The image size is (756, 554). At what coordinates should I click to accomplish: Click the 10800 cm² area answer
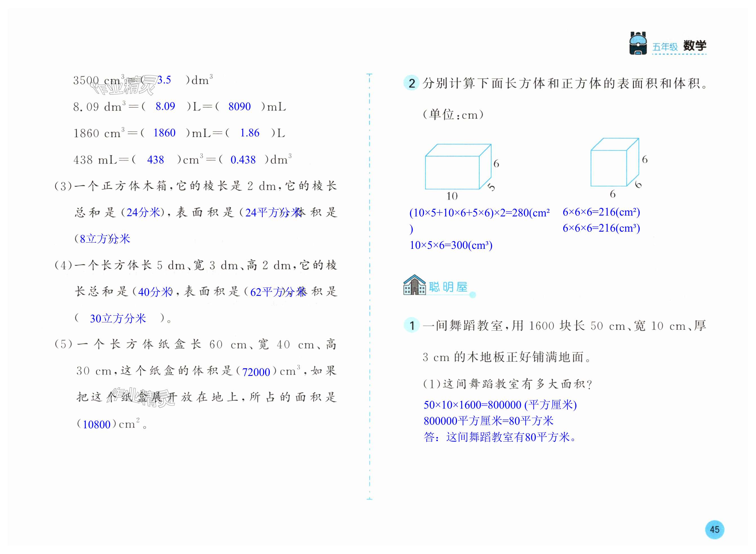tap(97, 425)
